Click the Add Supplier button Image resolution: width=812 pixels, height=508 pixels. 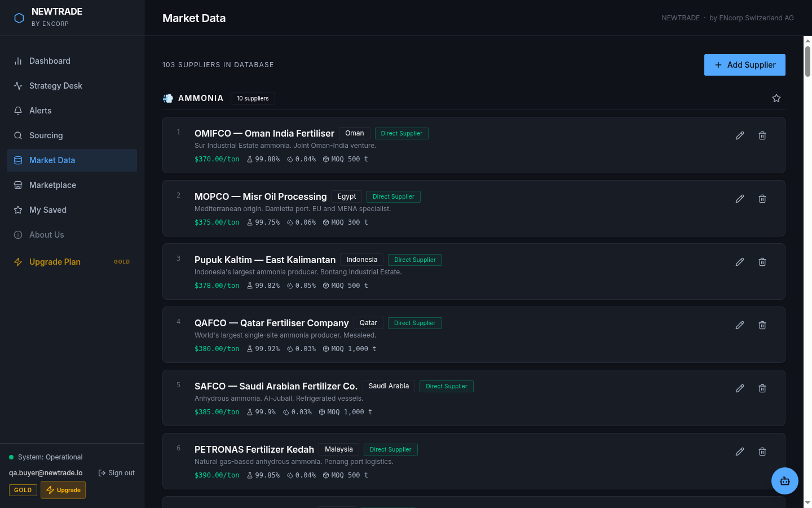[744, 65]
